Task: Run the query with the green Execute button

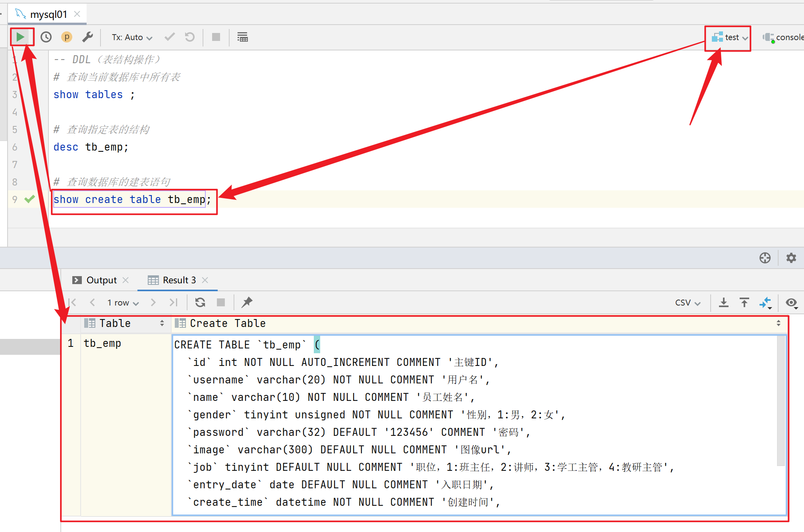Action: [20, 37]
